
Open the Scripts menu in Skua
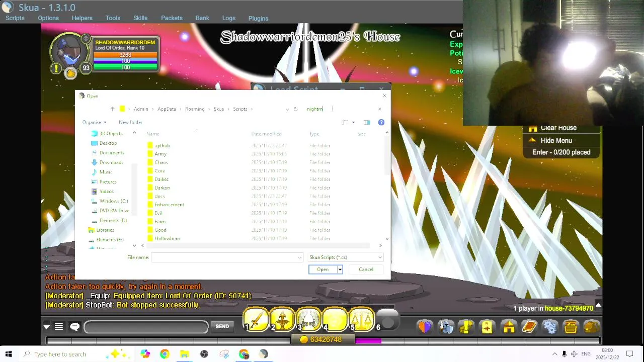(x=15, y=18)
